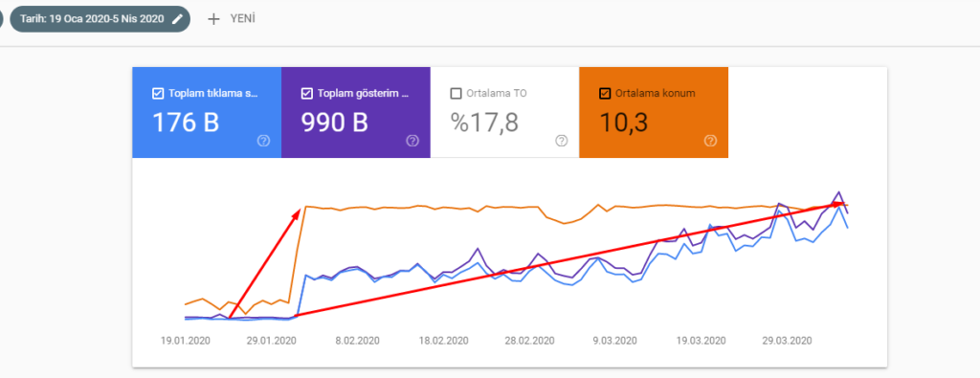Uncheck the Ortalama konum checkbox

click(605, 94)
